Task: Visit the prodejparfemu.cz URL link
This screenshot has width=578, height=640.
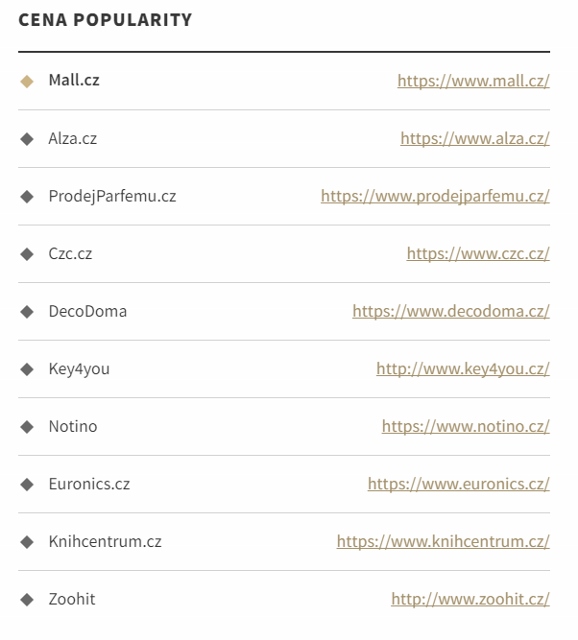Action: coord(435,196)
